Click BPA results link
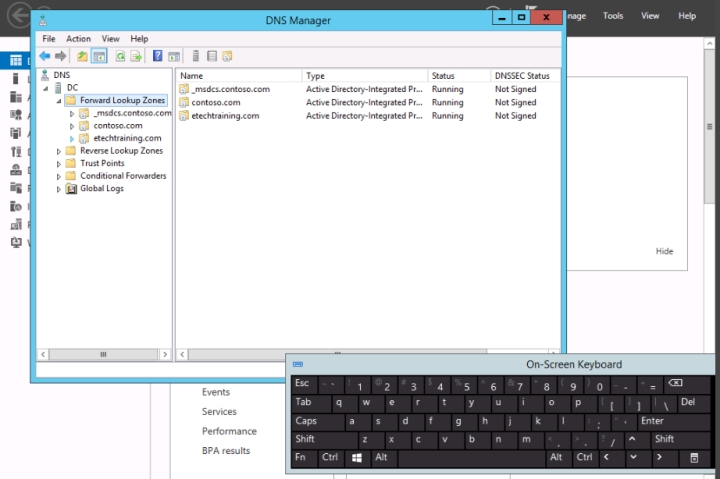 click(226, 451)
